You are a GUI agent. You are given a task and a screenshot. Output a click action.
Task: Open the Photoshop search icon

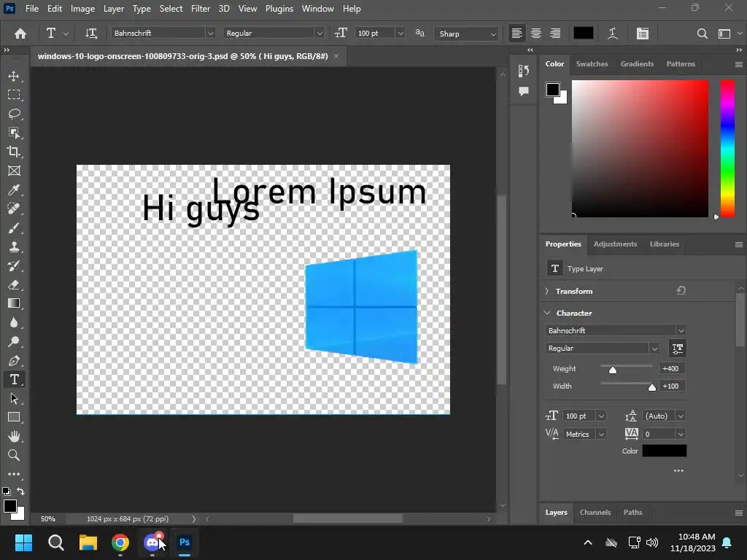pos(702,34)
